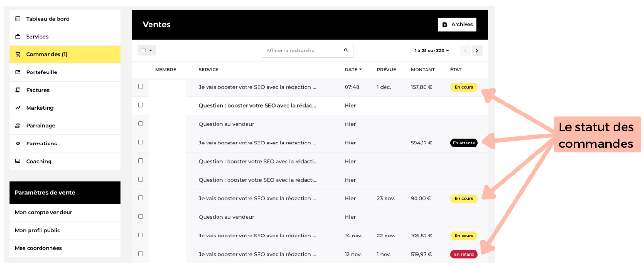Image resolution: width=644 pixels, height=267 pixels.
Task: Open the 1 à 25 sur 323 pagination dropdown
Action: pyautogui.click(x=431, y=51)
